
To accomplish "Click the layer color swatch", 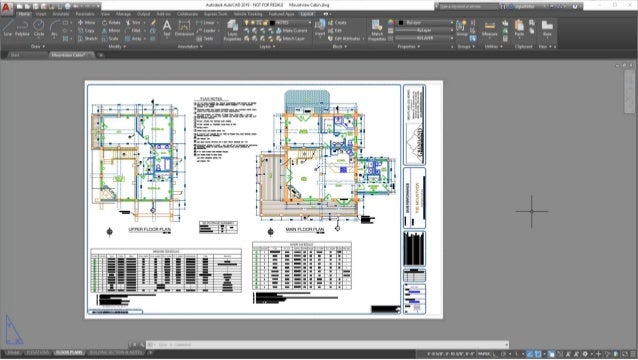I will point(273,23).
